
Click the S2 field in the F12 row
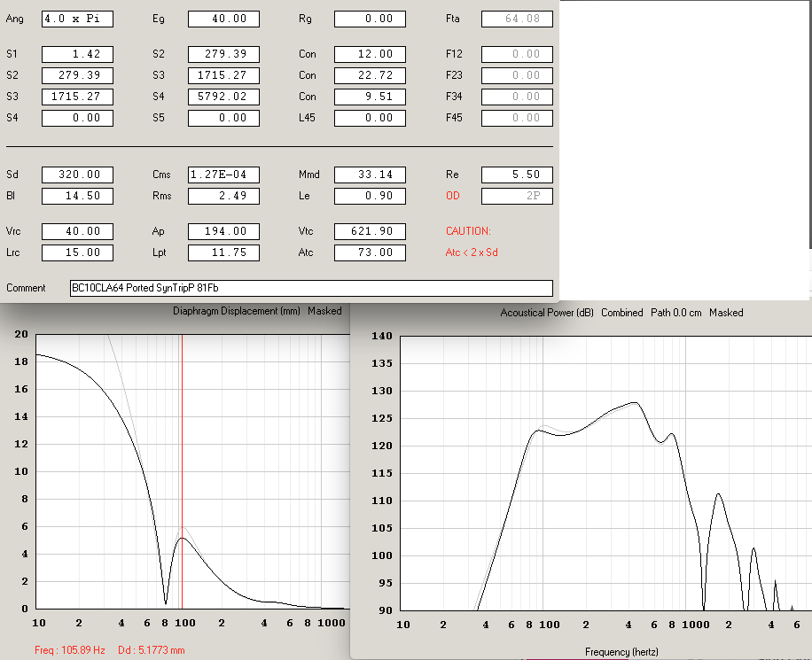point(223,54)
